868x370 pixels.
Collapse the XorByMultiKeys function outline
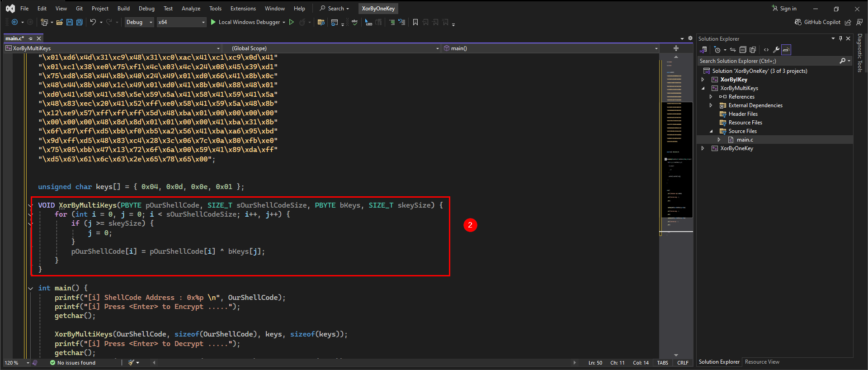point(30,205)
